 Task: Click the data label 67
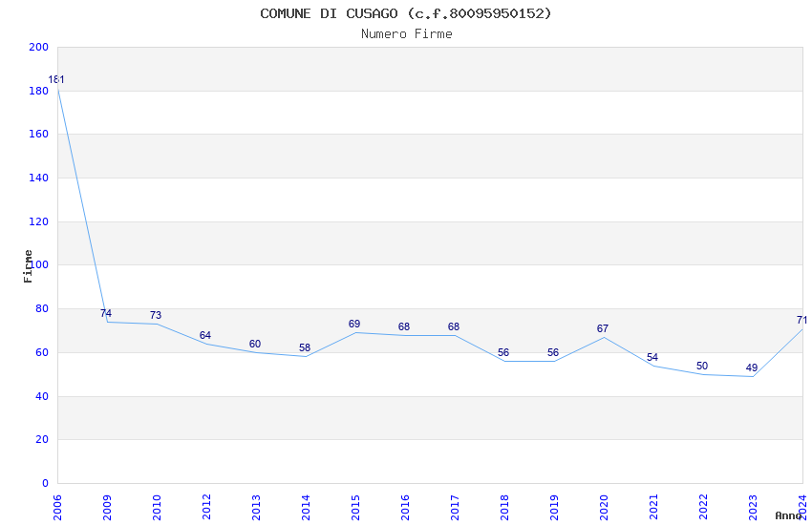[602, 329]
